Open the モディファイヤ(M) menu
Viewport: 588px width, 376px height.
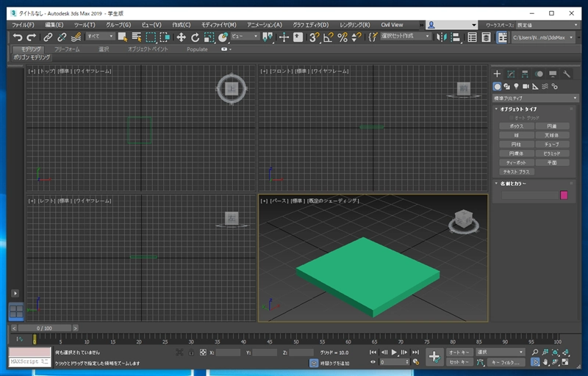[x=218, y=25]
